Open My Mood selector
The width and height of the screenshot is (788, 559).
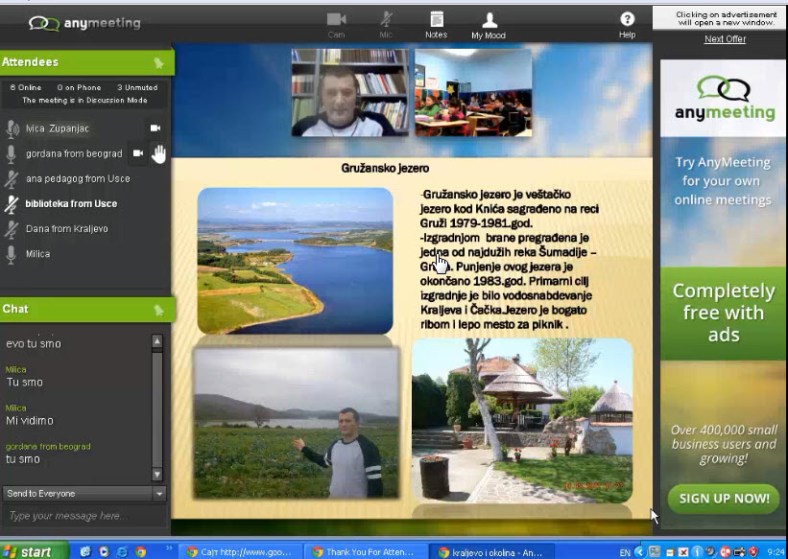pos(489,23)
